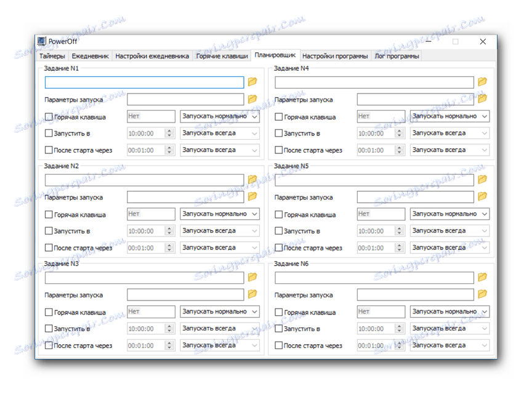
Task: Tick Запустить в checkbox in Задание N2
Action: 49,231
